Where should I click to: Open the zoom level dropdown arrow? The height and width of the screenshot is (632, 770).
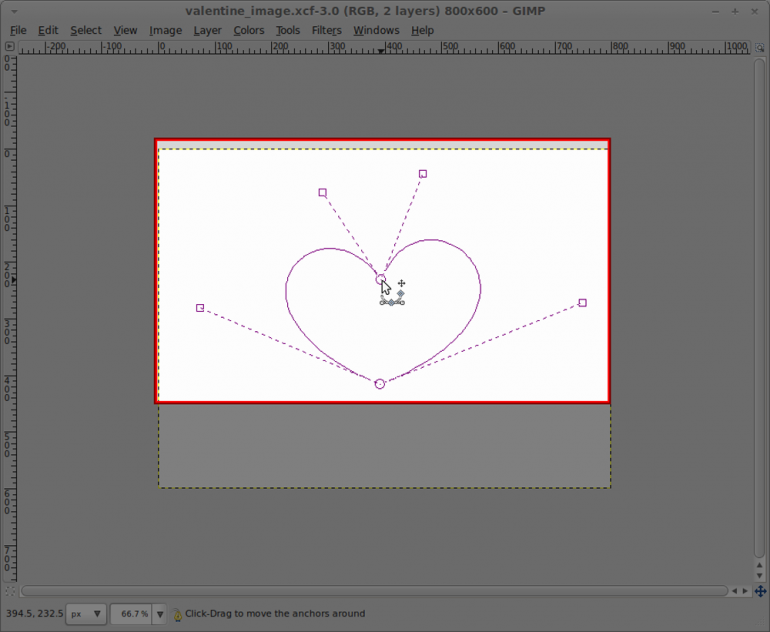click(x=160, y=614)
